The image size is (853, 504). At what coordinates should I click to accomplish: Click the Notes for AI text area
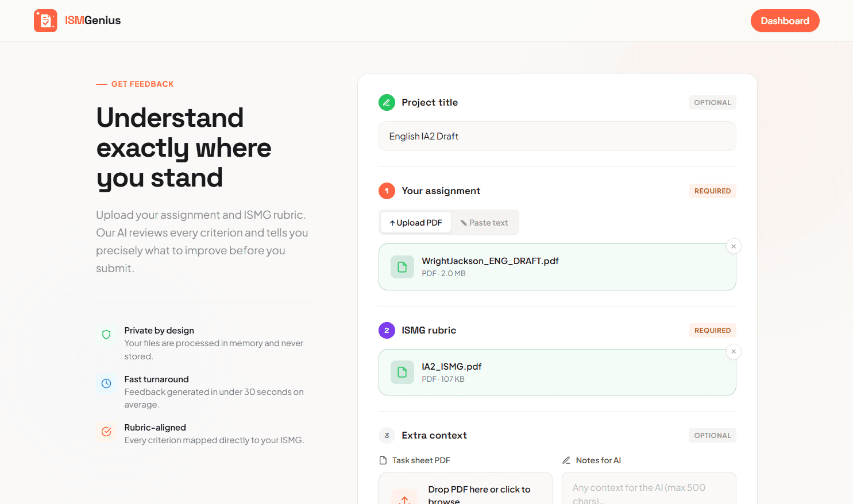(x=649, y=491)
